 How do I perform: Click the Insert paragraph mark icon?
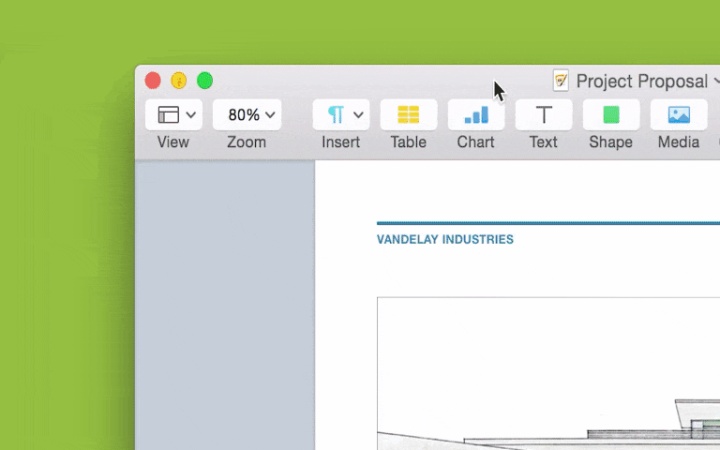click(x=336, y=115)
